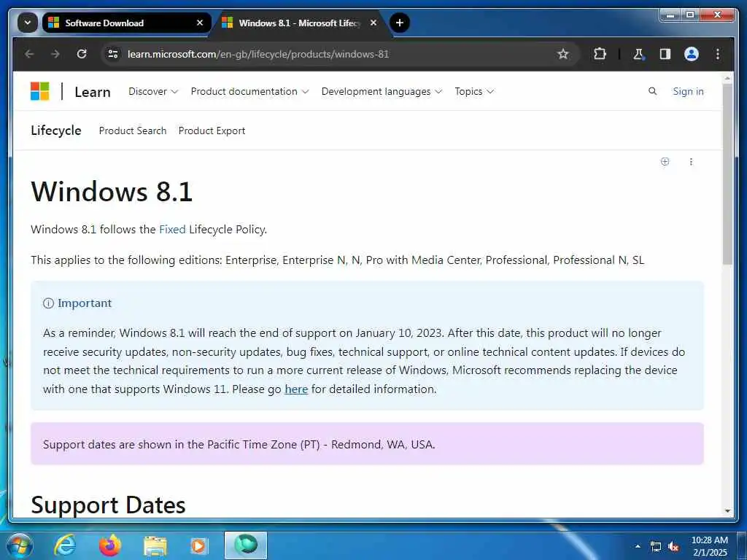The height and width of the screenshot is (560, 747).
Task: Open site information icon in address bar
Action: coord(113,54)
